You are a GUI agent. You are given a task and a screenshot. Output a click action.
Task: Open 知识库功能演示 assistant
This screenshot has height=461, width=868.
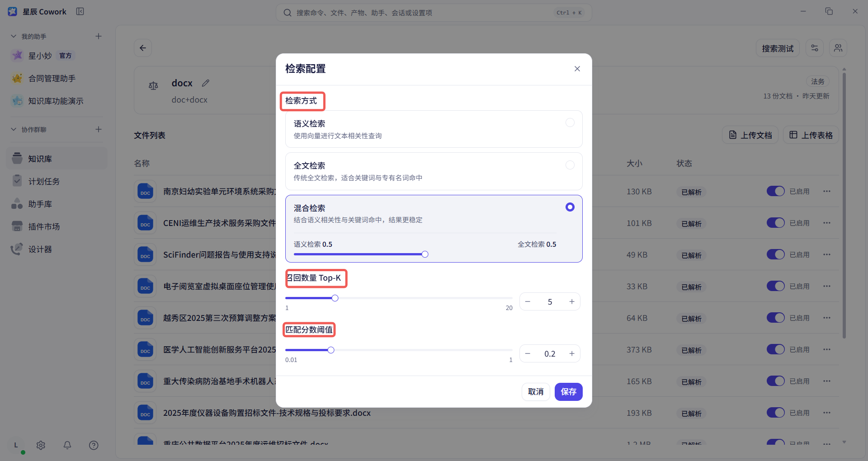(x=57, y=101)
